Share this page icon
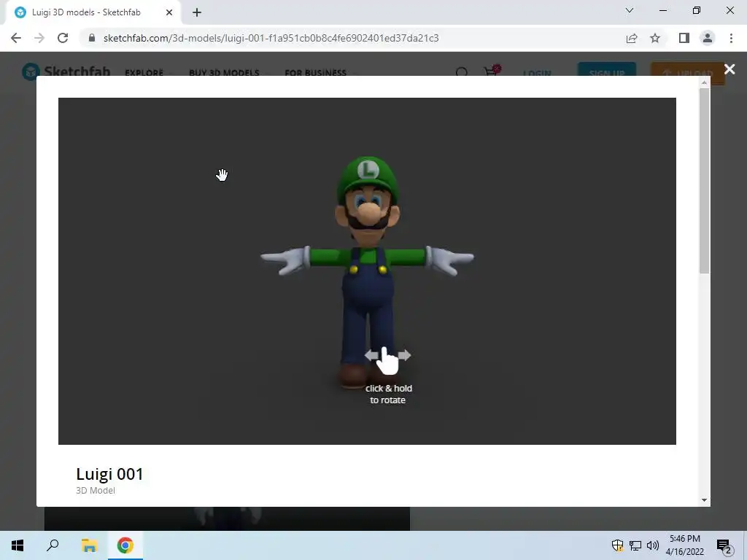Screen dimensions: 747x560 (632, 38)
